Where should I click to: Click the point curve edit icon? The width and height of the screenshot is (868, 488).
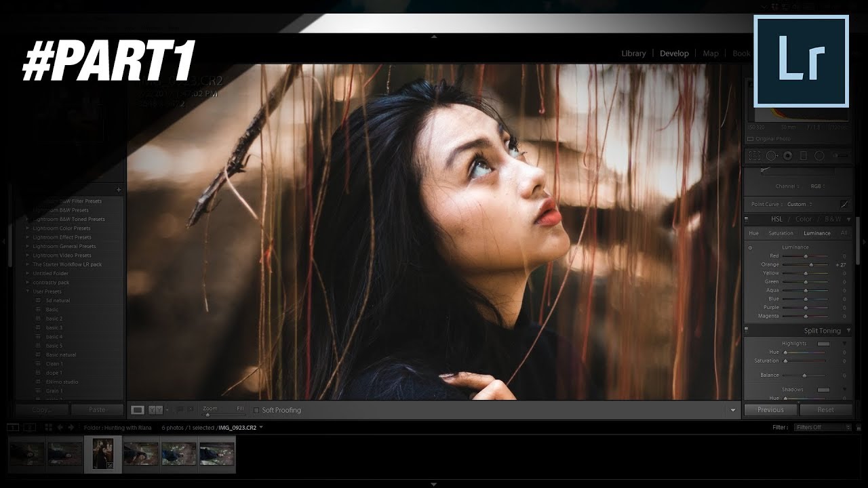coord(844,204)
